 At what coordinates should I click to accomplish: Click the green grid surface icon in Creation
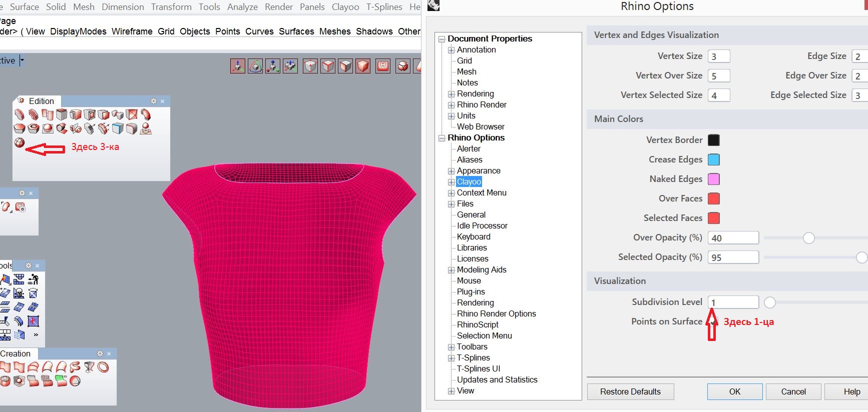click(x=61, y=381)
